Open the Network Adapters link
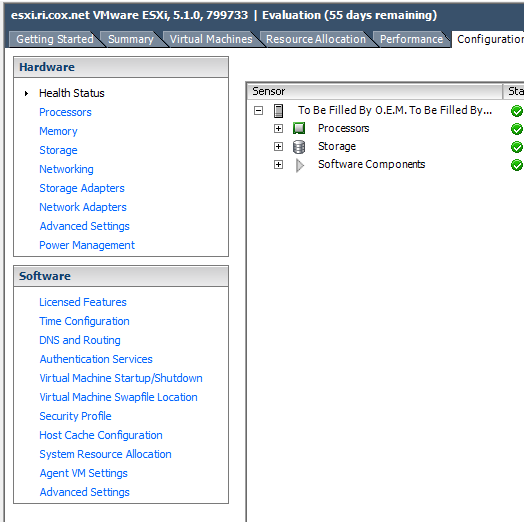The width and height of the screenshot is (524, 522). click(x=83, y=208)
